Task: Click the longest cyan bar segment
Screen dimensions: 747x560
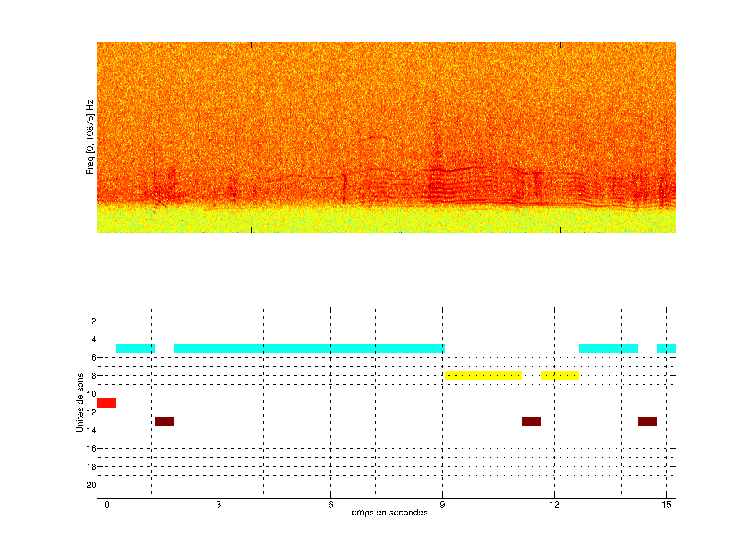Action: pos(309,348)
